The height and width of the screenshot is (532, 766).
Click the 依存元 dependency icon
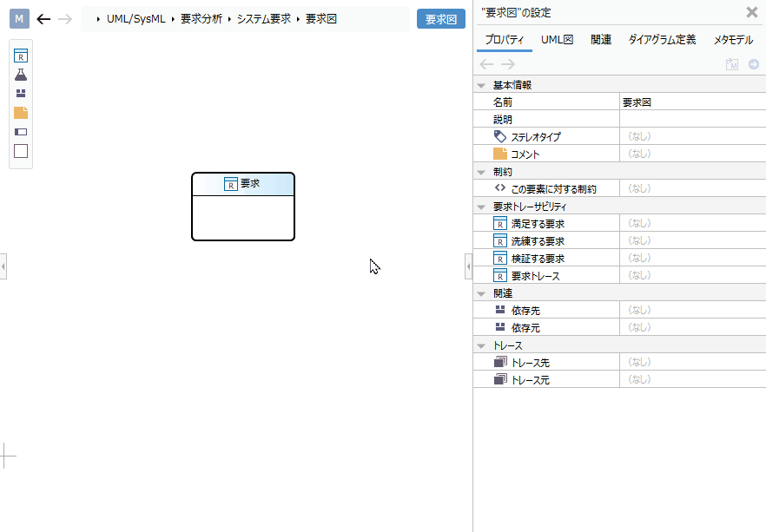499,327
